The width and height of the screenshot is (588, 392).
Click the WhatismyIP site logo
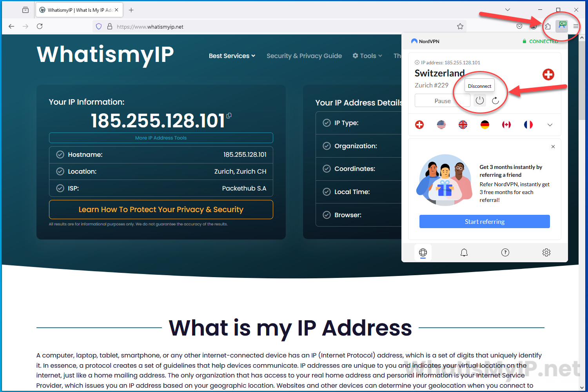(105, 54)
